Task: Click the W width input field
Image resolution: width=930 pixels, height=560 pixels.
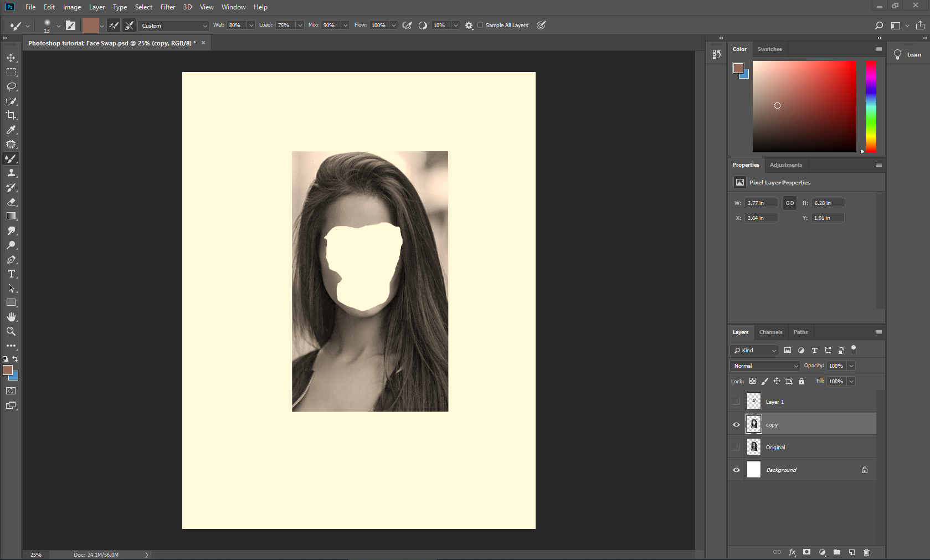Action: coord(761,203)
